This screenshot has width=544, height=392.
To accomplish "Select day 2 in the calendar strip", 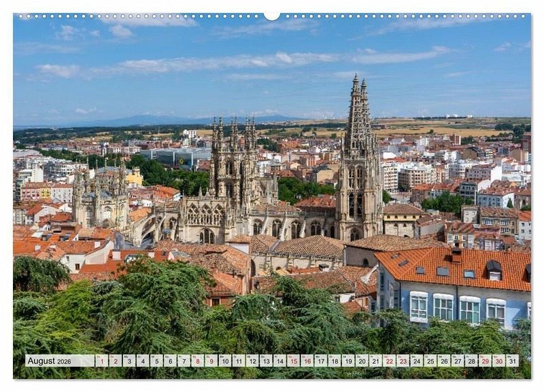I will point(115,361).
